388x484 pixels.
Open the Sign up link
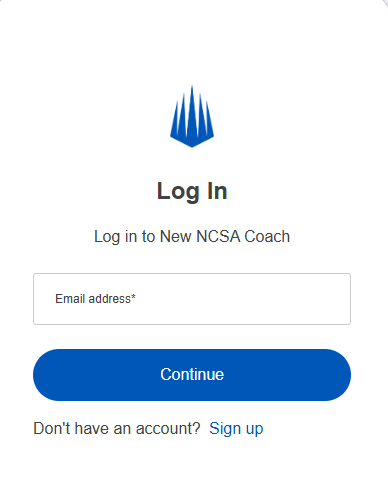236,429
